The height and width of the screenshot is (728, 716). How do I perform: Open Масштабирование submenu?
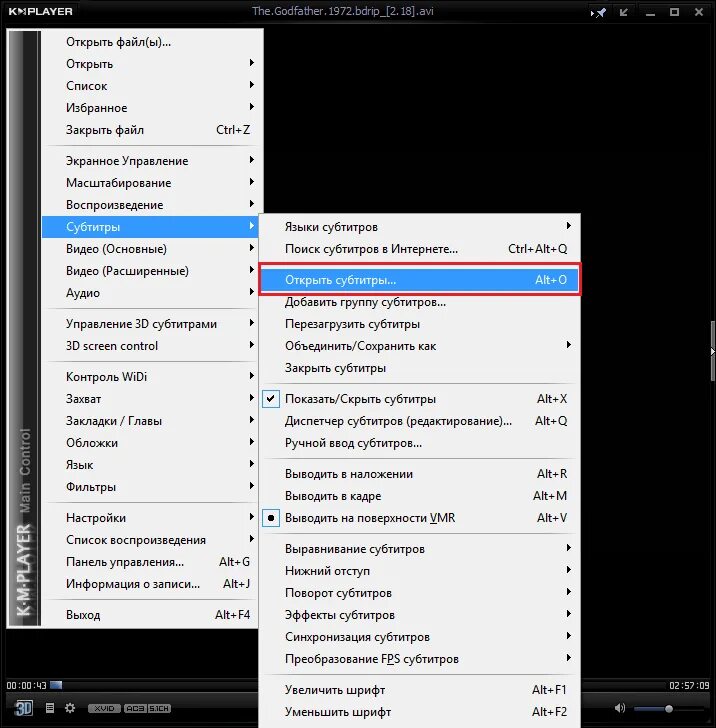pyautogui.click(x=150, y=183)
